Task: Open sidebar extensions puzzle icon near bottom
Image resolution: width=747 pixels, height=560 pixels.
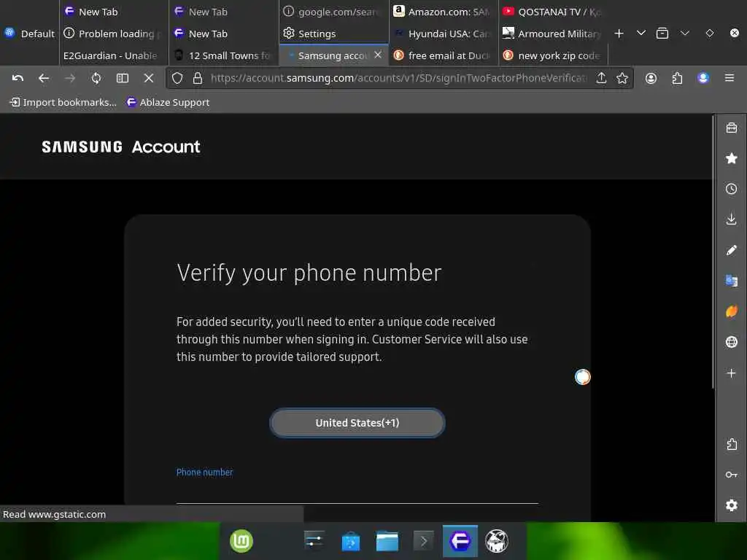Action: click(x=732, y=444)
